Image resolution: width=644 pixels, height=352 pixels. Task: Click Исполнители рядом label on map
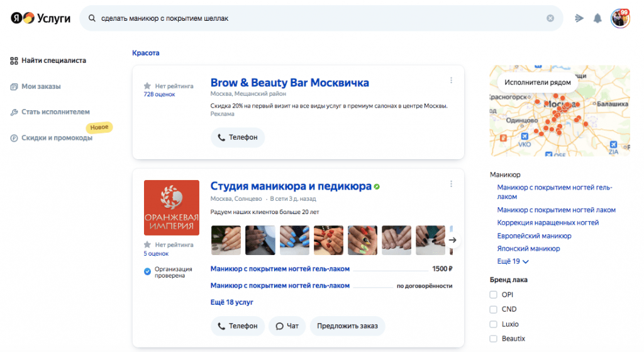pos(538,82)
